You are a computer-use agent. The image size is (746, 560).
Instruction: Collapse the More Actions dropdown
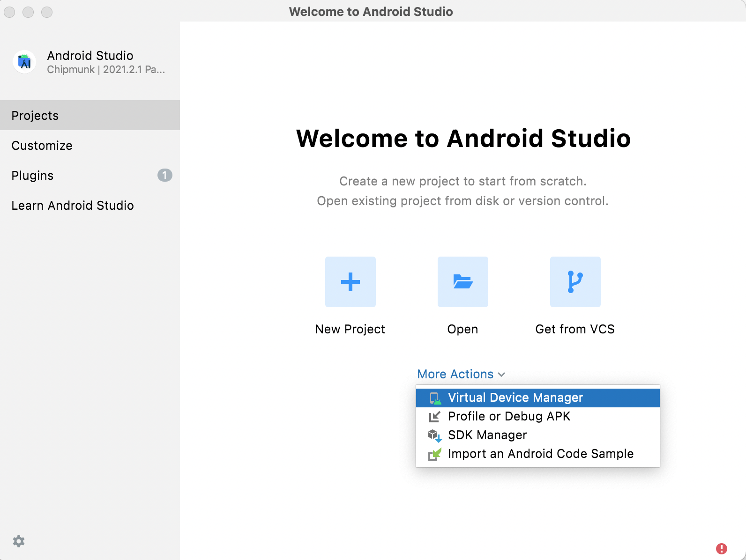click(x=461, y=374)
